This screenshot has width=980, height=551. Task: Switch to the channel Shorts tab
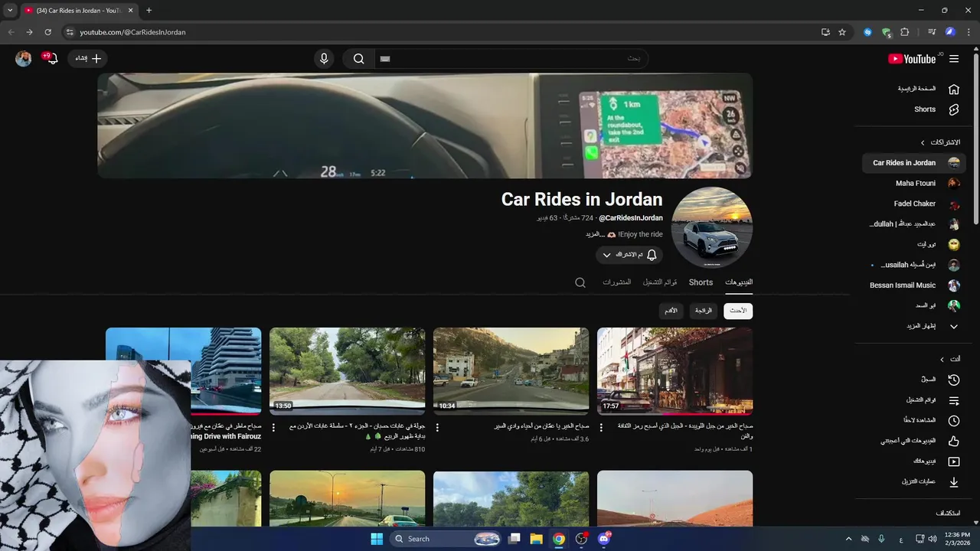[701, 282]
